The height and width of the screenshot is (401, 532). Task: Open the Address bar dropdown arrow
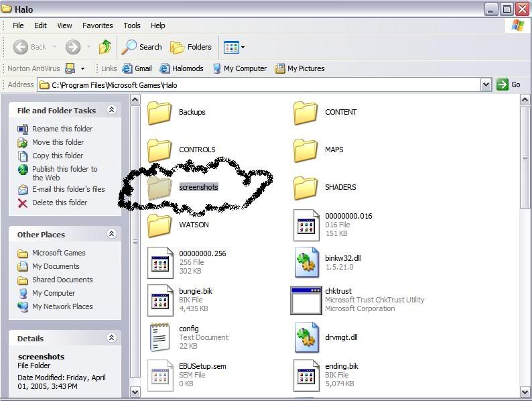[486, 84]
